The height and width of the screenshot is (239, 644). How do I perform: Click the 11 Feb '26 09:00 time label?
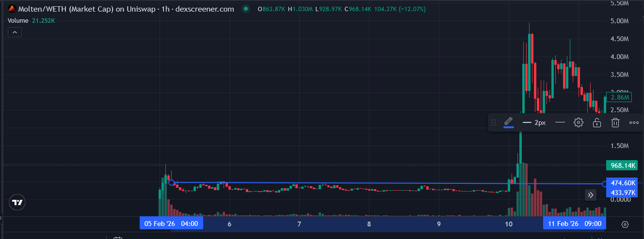coord(575,223)
